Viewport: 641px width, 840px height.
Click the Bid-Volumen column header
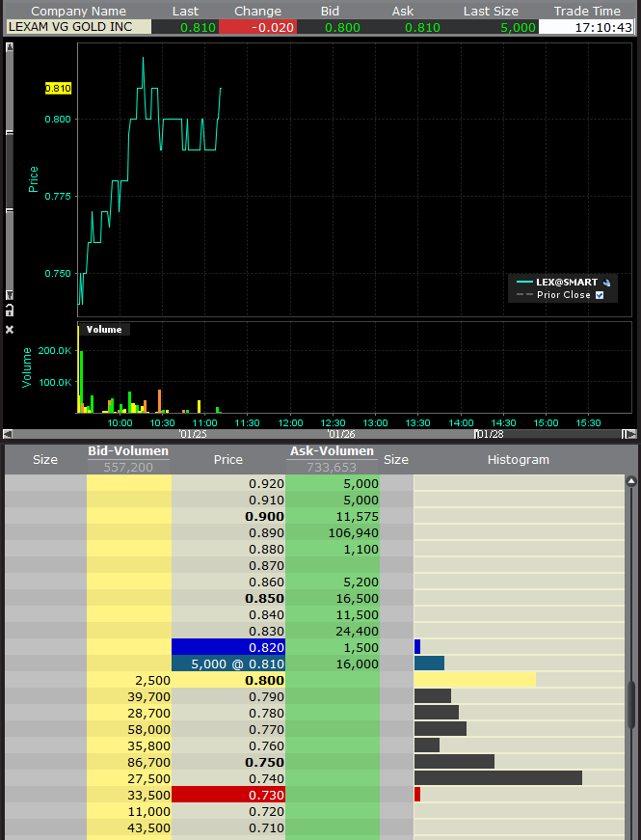click(x=128, y=451)
